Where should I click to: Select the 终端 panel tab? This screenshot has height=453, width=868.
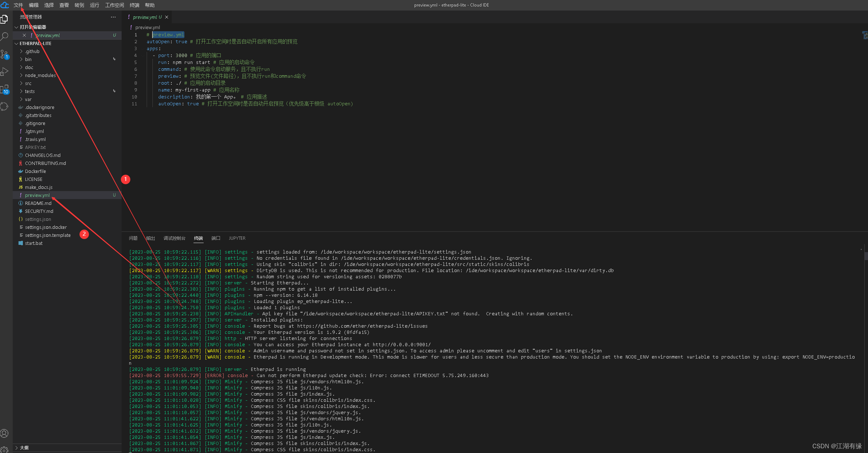click(199, 238)
